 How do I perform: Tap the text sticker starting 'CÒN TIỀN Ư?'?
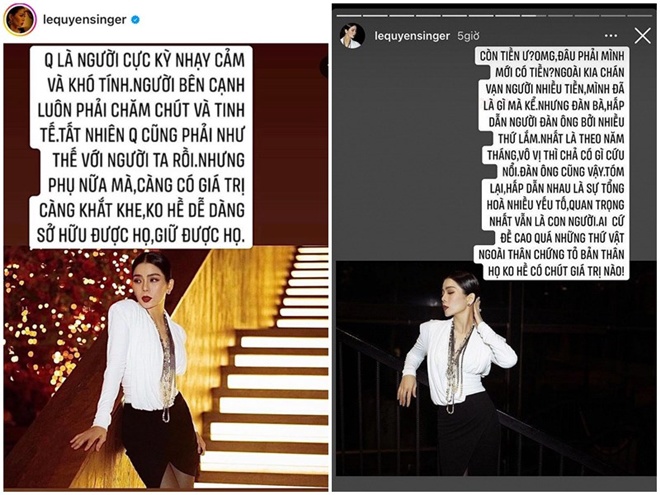[x=552, y=163]
